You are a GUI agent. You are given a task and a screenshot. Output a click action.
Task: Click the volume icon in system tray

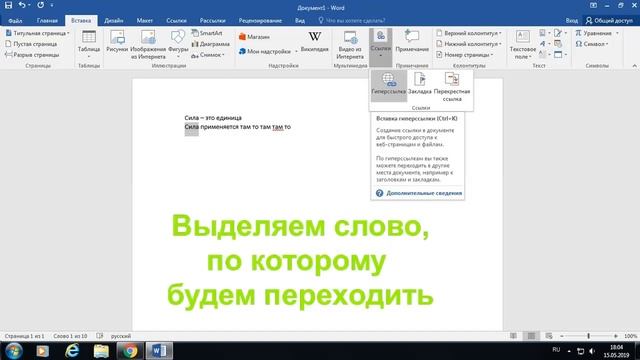tap(592, 351)
